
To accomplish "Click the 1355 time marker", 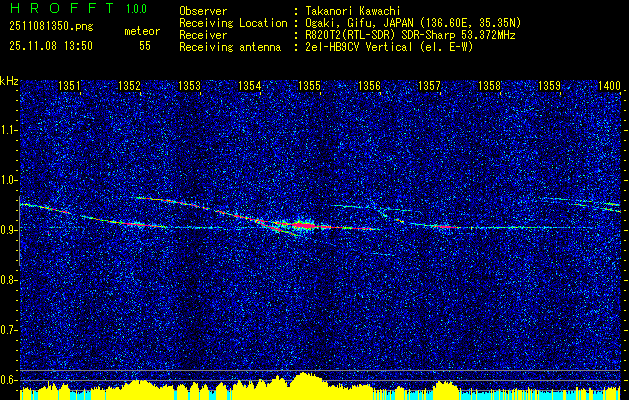I will pos(310,85).
